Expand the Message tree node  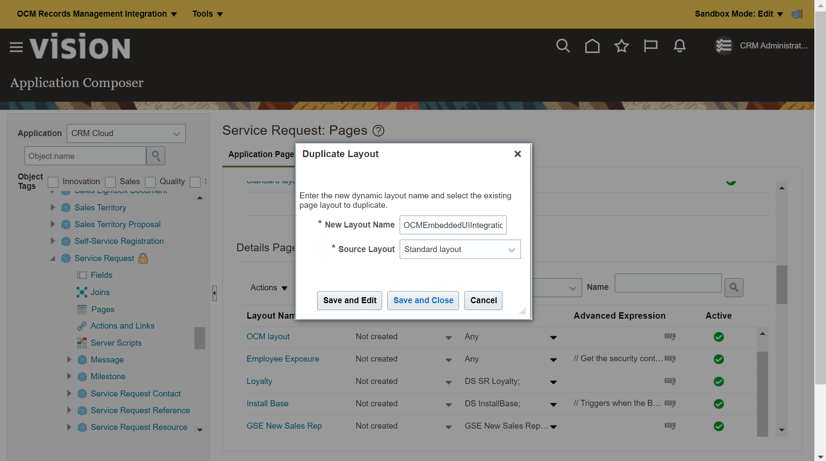[69, 359]
